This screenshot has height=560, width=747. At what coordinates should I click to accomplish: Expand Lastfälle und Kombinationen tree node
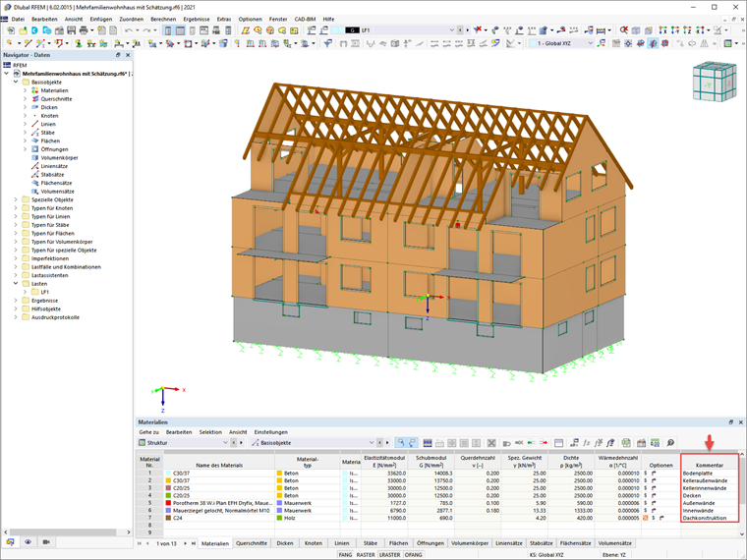pyautogui.click(x=16, y=266)
